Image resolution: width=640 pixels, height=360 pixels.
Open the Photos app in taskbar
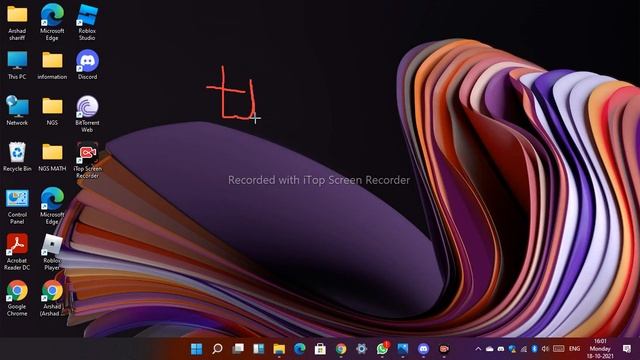pyautogui.click(x=403, y=349)
